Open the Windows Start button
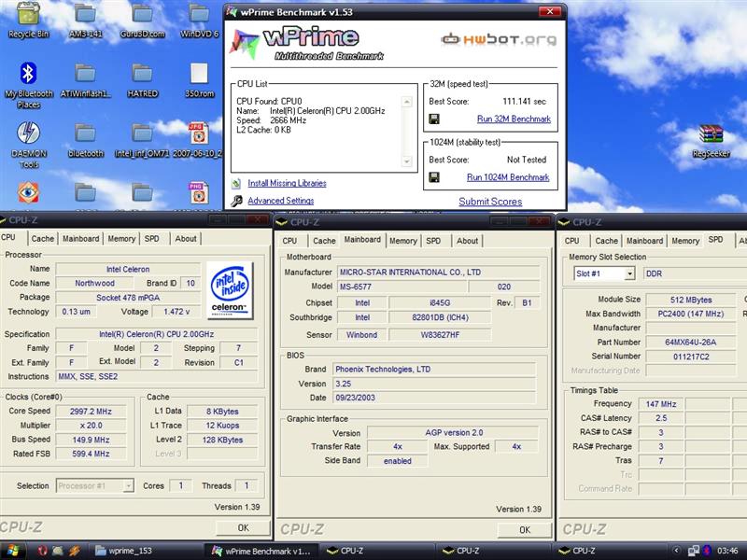Viewport: 747px width, 560px height. [13, 551]
